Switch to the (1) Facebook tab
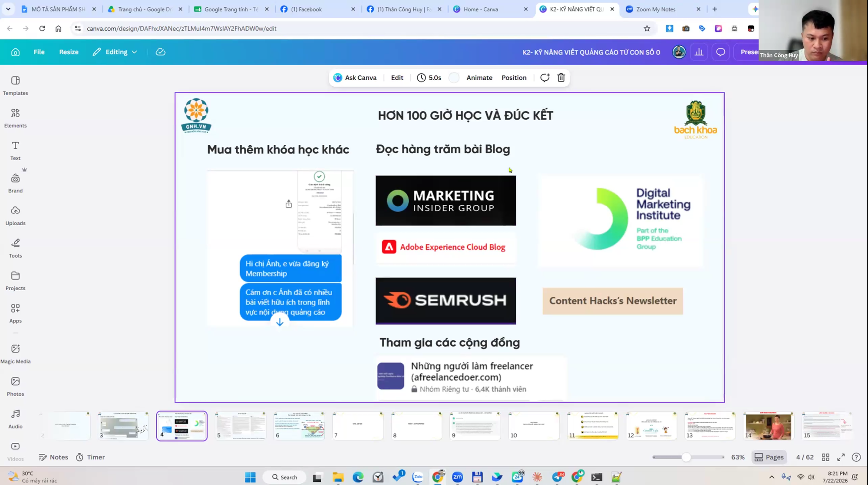This screenshot has width=868, height=485. 317,9
